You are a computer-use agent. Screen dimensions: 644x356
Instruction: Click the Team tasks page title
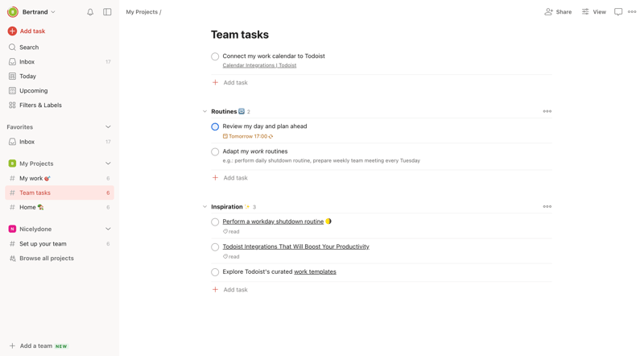pyautogui.click(x=240, y=35)
